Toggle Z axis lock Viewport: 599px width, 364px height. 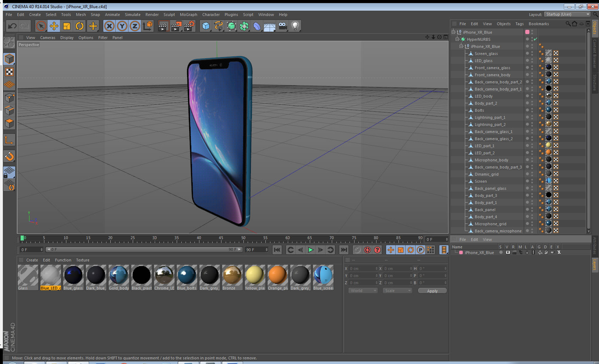pyautogui.click(x=135, y=26)
